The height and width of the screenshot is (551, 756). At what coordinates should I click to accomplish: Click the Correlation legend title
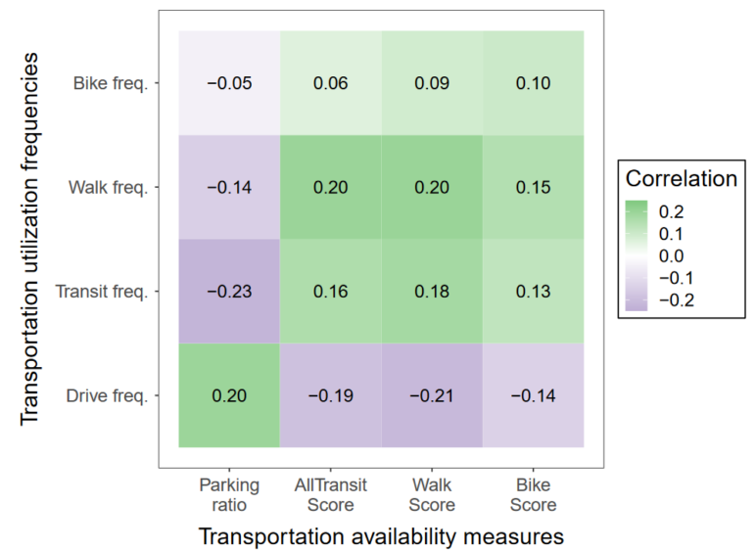pyautogui.click(x=681, y=179)
